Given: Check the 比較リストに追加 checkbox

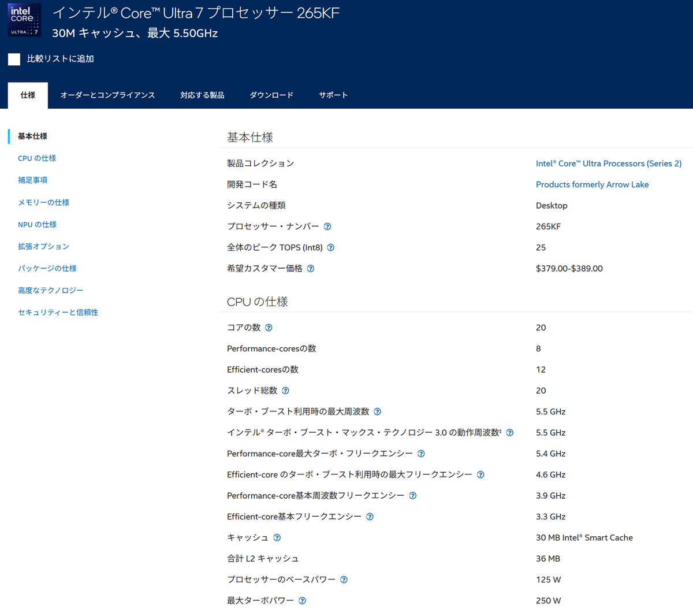Looking at the screenshot, I should click(14, 59).
